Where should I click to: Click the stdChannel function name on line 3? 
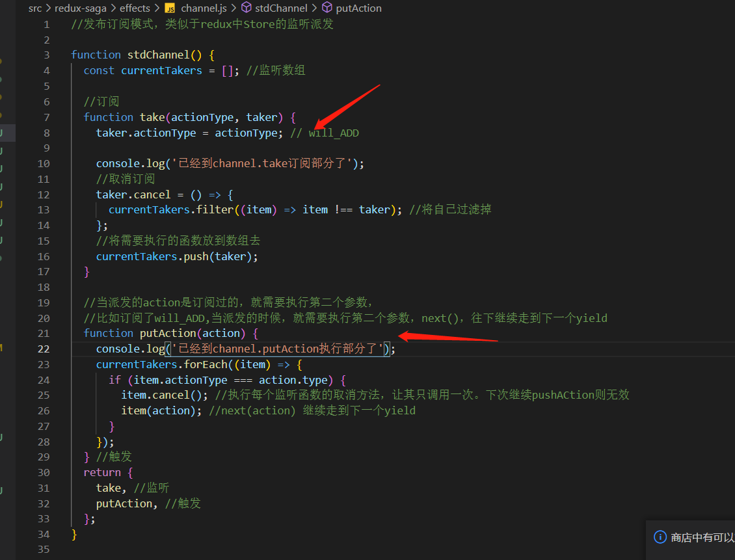(x=159, y=55)
